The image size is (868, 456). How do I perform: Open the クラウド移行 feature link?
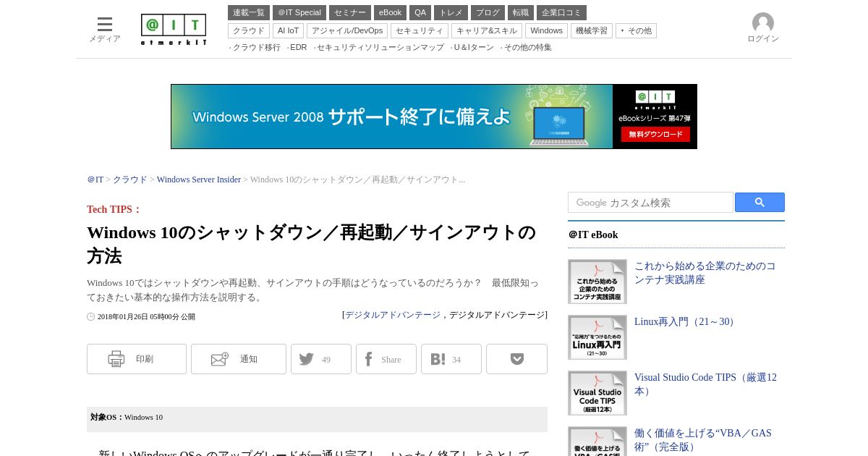coord(256,47)
